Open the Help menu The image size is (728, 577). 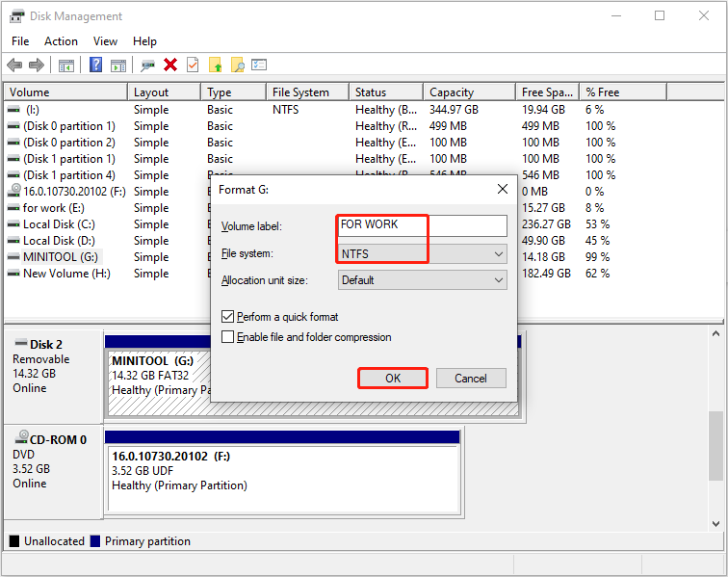(144, 41)
